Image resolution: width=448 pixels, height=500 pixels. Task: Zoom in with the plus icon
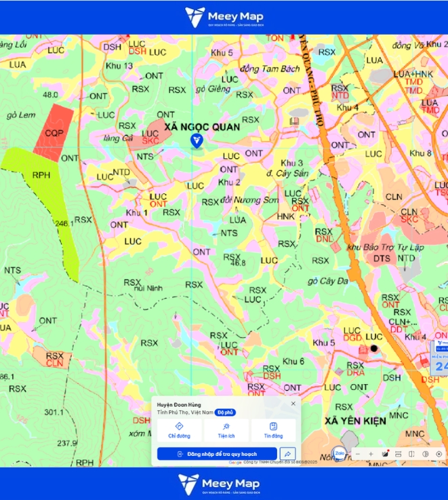click(371, 454)
